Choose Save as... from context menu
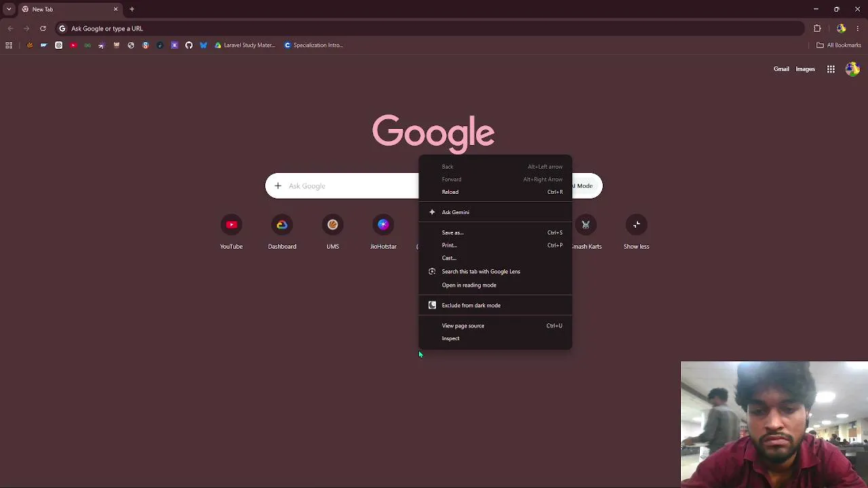 (x=495, y=232)
